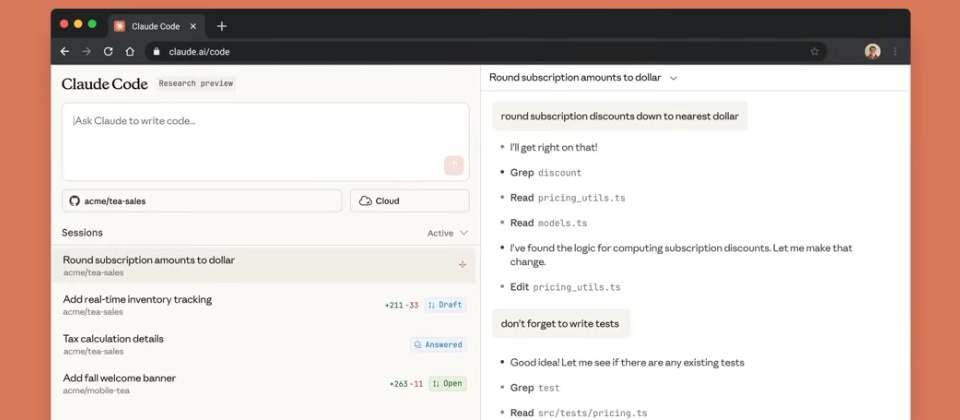The height and width of the screenshot is (420, 960).
Task: Open the browser three-dot menu
Action: pyautogui.click(x=895, y=51)
